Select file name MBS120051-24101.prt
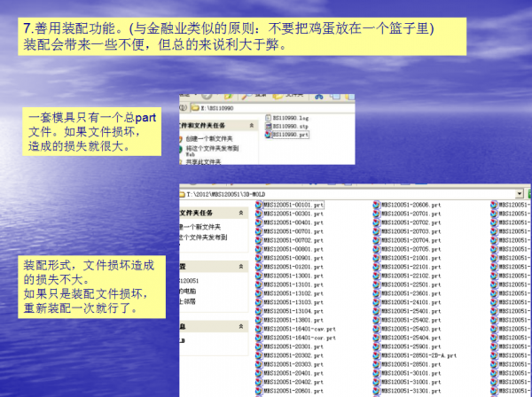This screenshot has width=532, height=397. (411, 302)
